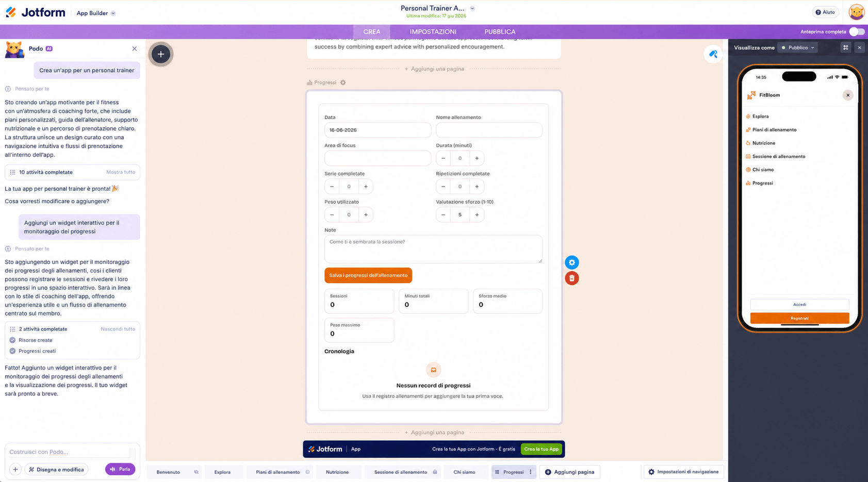The height and width of the screenshot is (482, 868).
Task: Click Registrati button in phone preview
Action: pos(799,318)
